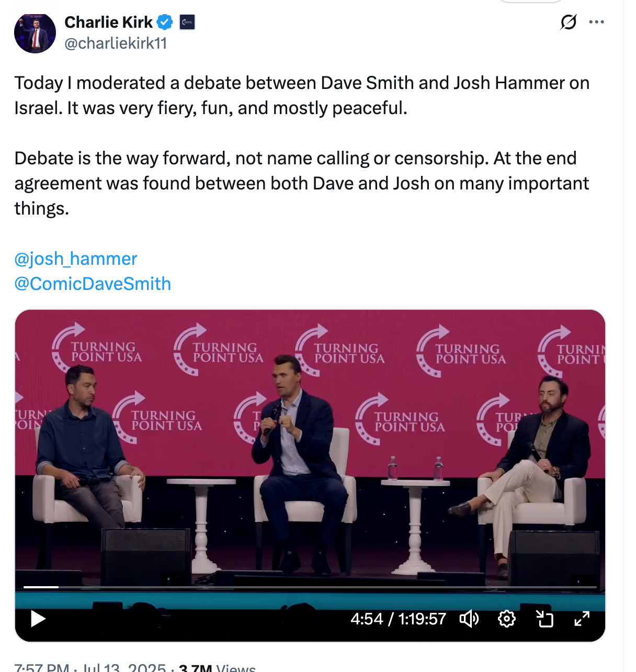Screen dimensions: 636x672
Task: Open the three-dot more options menu
Action: tap(597, 22)
